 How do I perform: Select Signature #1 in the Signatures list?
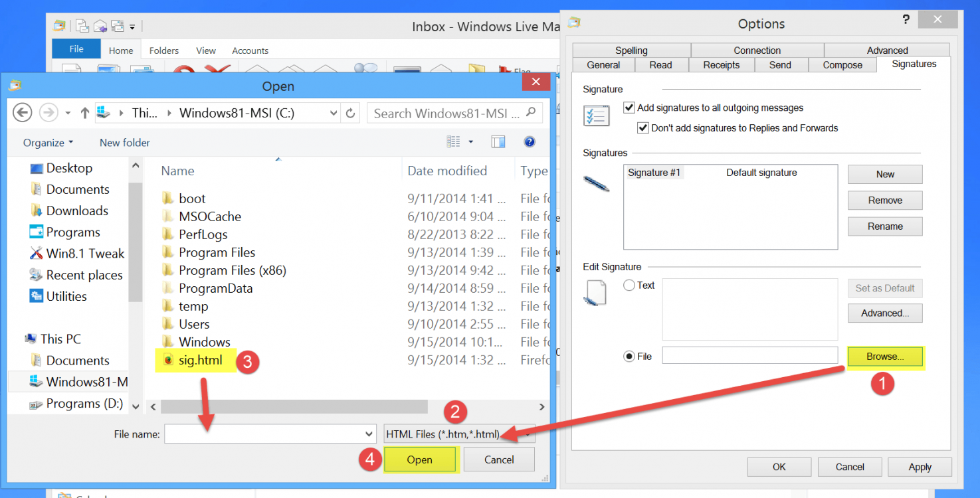point(654,173)
